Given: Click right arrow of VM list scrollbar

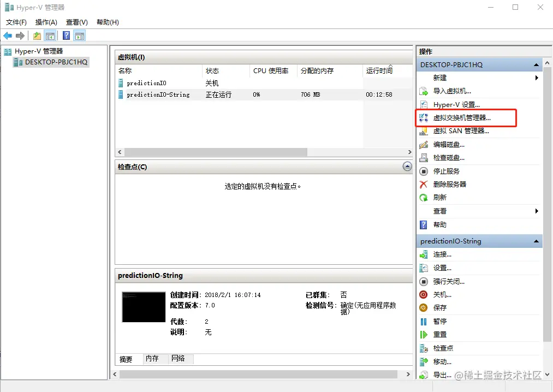Looking at the screenshot, I should (x=409, y=152).
